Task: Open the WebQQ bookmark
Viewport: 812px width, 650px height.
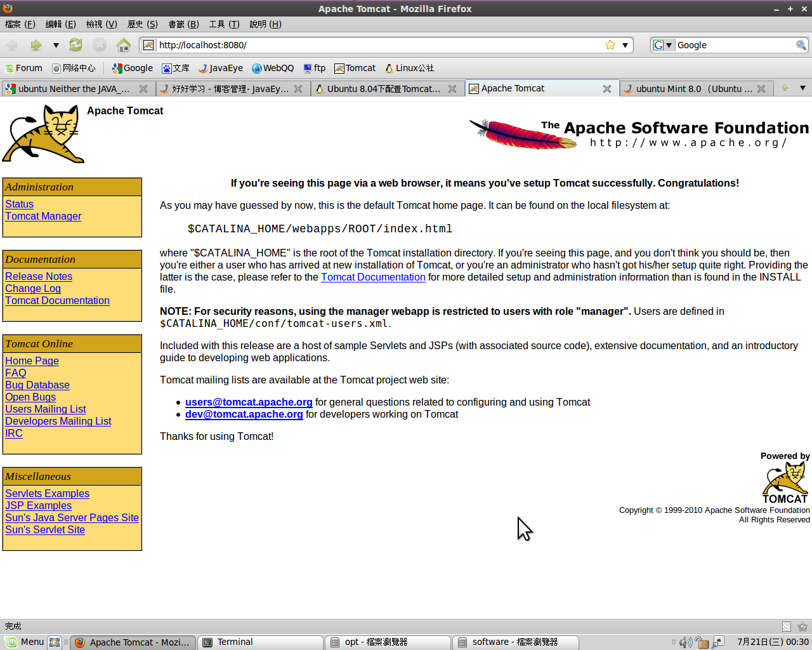Action: click(x=273, y=68)
